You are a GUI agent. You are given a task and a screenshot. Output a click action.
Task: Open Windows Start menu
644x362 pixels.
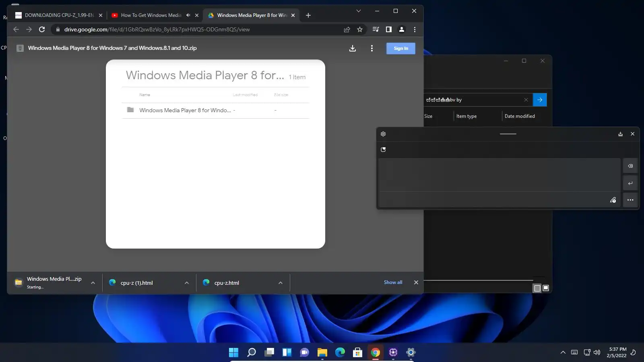[x=233, y=352]
